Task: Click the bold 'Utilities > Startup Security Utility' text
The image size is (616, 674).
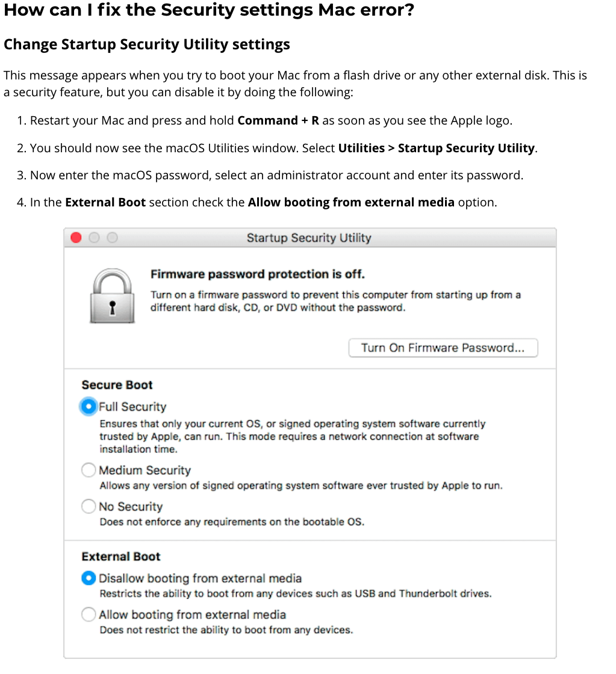Action: (437, 148)
